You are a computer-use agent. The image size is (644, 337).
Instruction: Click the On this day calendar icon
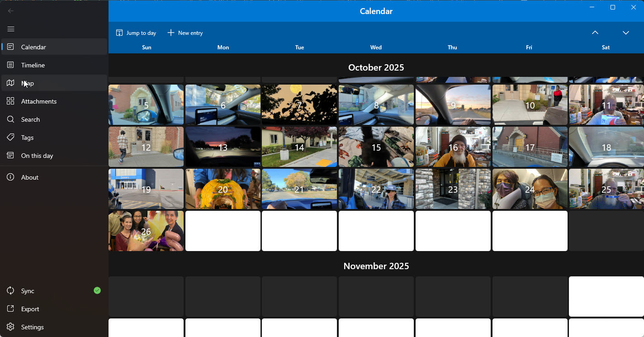tap(10, 156)
